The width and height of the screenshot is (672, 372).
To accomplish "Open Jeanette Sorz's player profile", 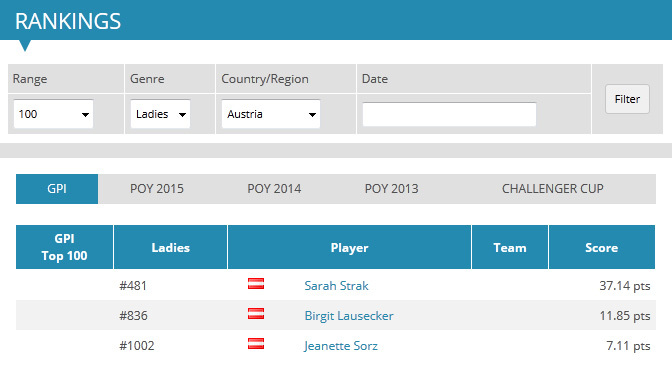I will [341, 346].
